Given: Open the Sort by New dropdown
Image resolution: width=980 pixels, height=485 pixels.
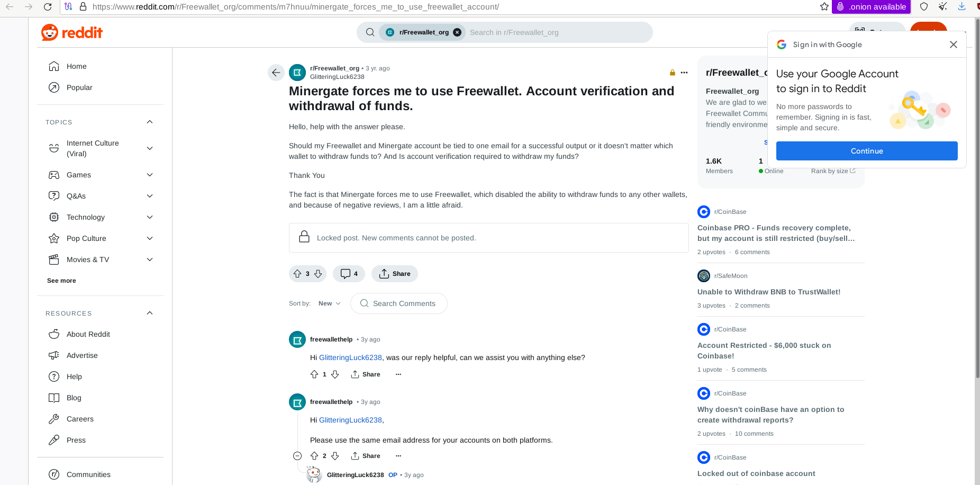Looking at the screenshot, I should coord(329,303).
